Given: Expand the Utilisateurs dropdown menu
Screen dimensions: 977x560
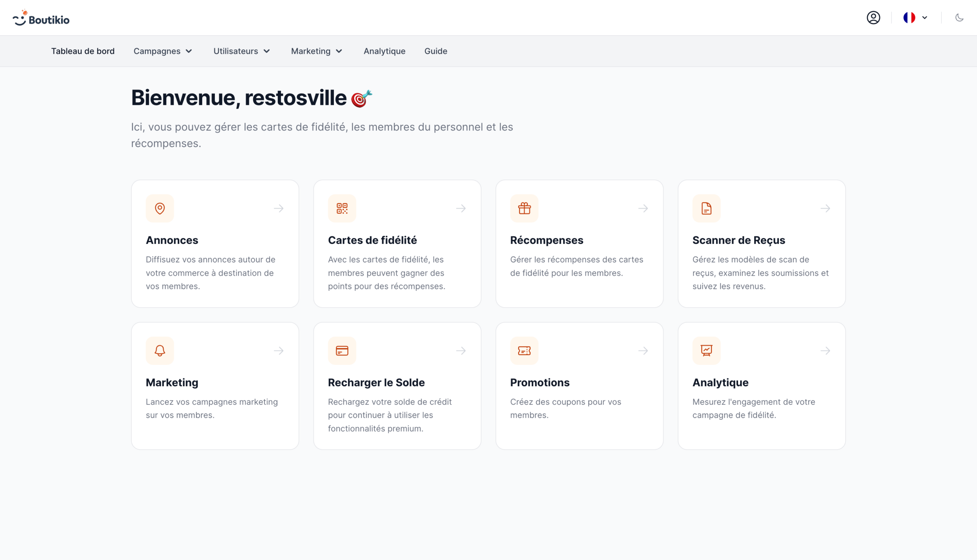Looking at the screenshot, I should pos(241,51).
